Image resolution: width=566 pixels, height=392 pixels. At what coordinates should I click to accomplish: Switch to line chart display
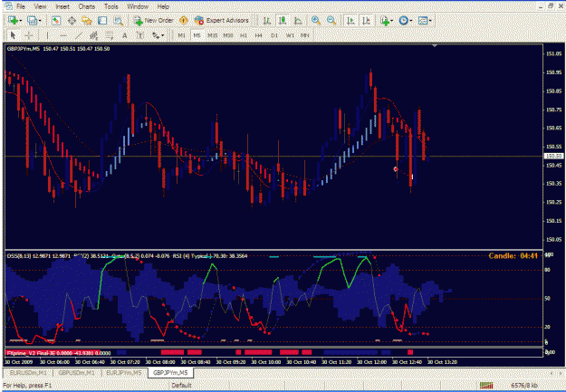pos(298,21)
